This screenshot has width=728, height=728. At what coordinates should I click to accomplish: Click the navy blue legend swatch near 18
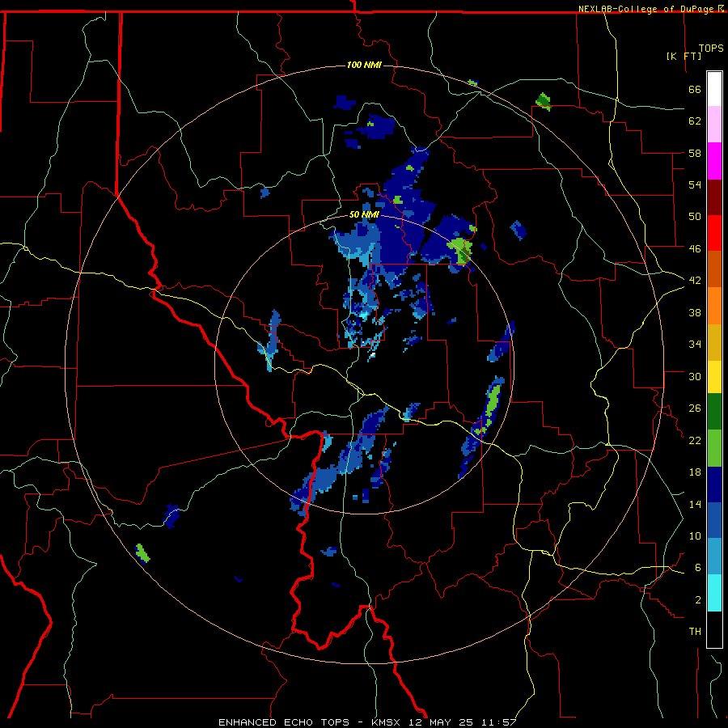[714, 485]
